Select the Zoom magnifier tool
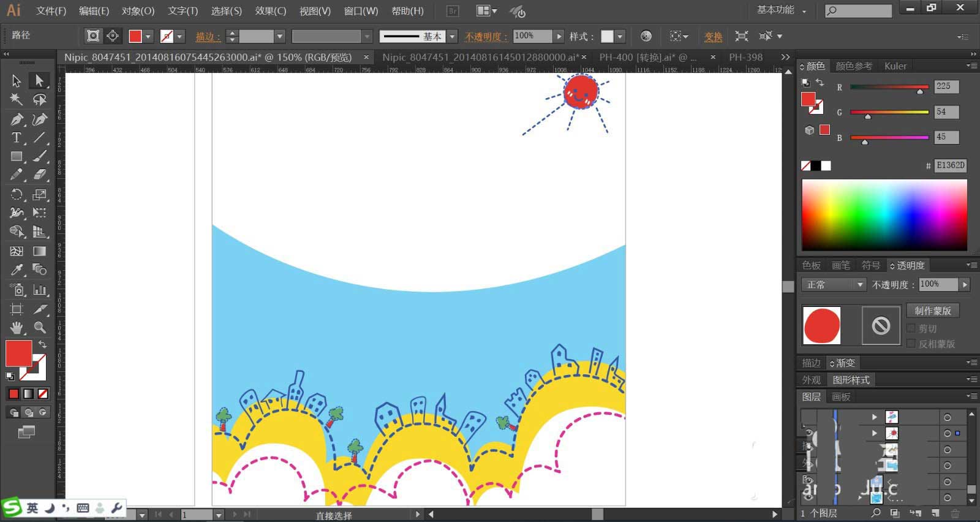The width and height of the screenshot is (980, 522). [40, 328]
